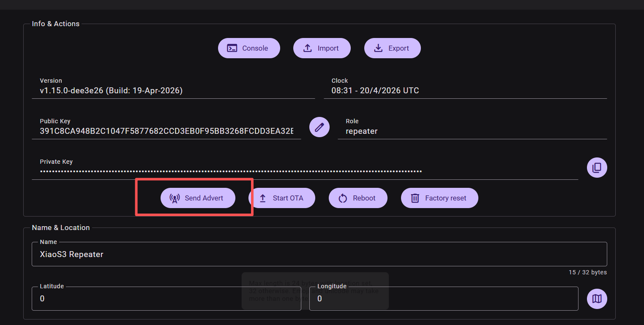Image resolution: width=644 pixels, height=325 pixels.
Task: Click into the Name text field
Action: pyautogui.click(x=319, y=254)
